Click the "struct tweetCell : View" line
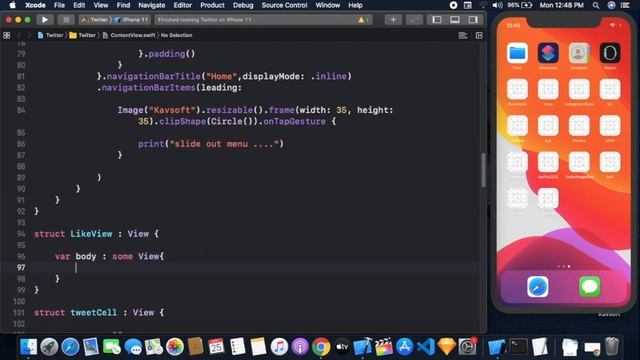The image size is (640, 360). point(99,313)
